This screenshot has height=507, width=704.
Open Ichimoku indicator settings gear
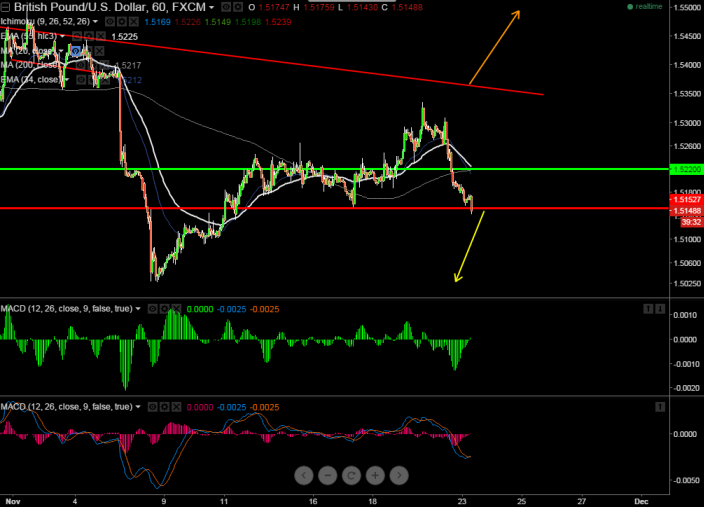pyautogui.click(x=122, y=22)
